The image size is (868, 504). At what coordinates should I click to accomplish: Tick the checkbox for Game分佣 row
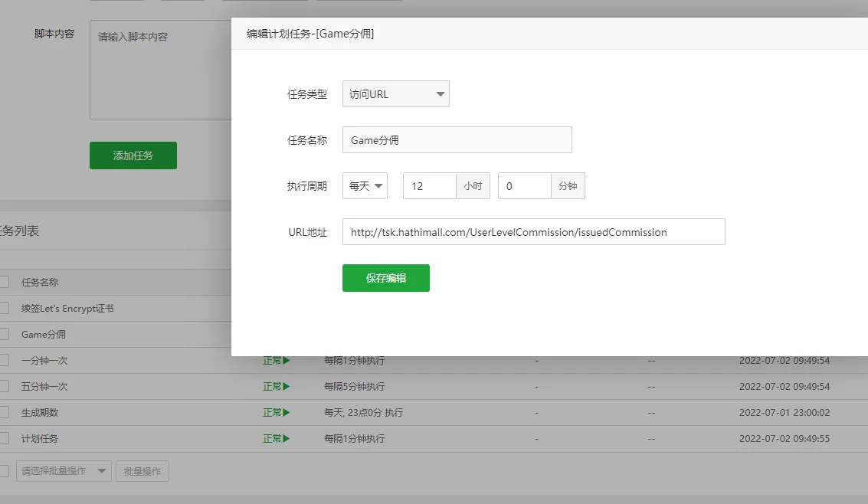(x=4, y=334)
